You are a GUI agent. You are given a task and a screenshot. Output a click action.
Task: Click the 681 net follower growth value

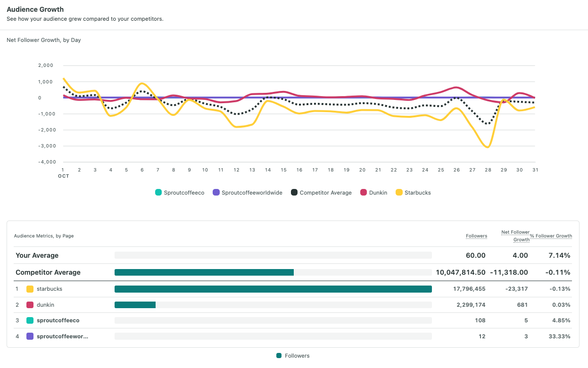coord(522,305)
